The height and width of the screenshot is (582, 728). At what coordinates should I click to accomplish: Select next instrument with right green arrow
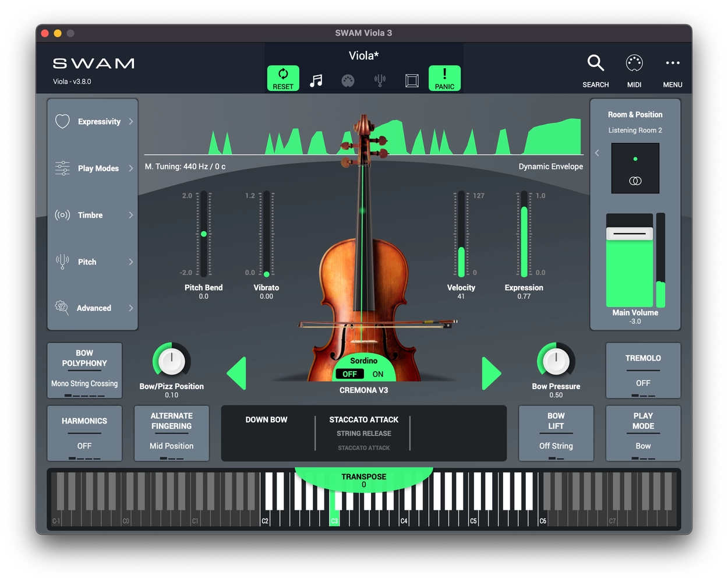pos(492,373)
